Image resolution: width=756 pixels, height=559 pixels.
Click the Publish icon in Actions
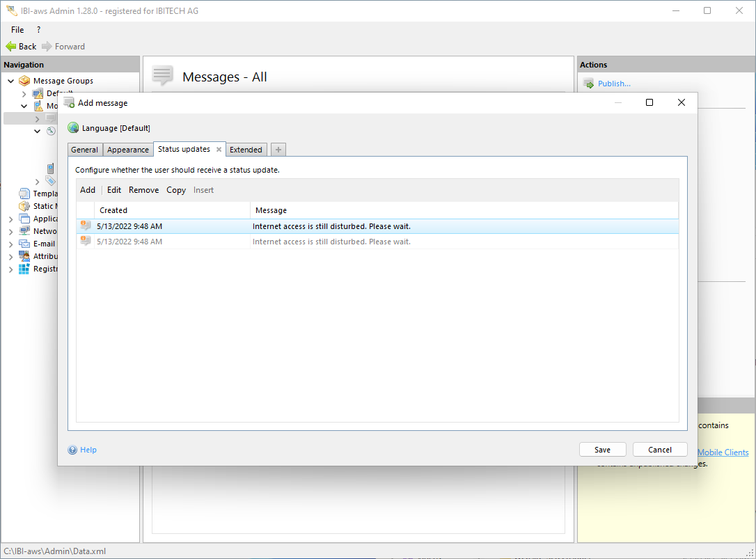coord(588,84)
